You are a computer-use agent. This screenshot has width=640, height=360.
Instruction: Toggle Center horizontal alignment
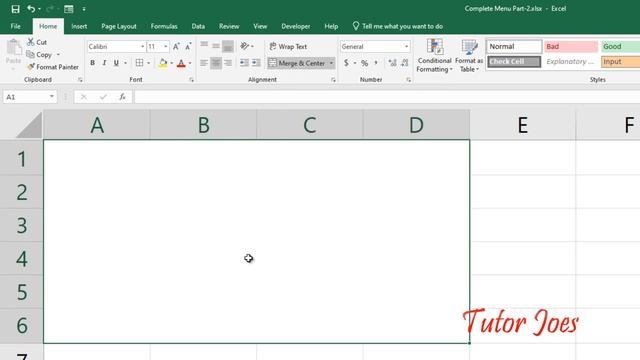(216, 63)
